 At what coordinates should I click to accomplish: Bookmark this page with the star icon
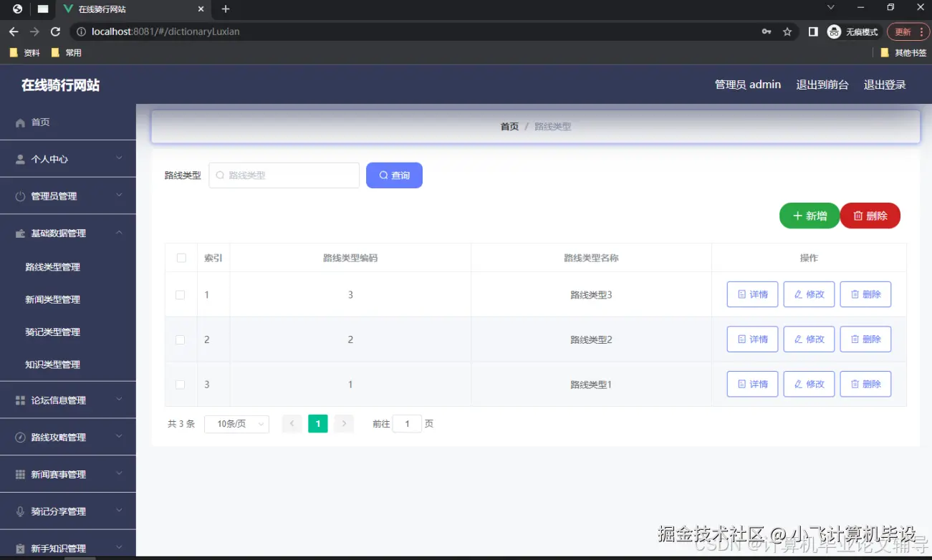[787, 32]
